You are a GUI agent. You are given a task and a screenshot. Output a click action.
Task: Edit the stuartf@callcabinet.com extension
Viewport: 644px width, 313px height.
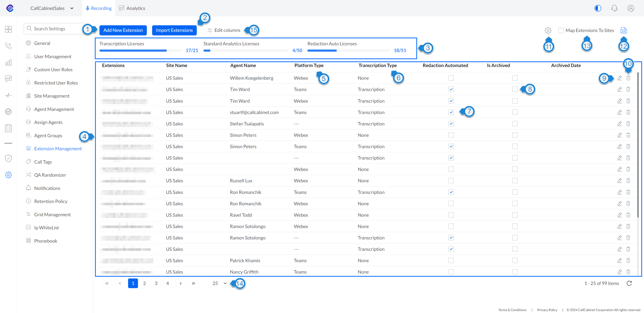pos(620,112)
